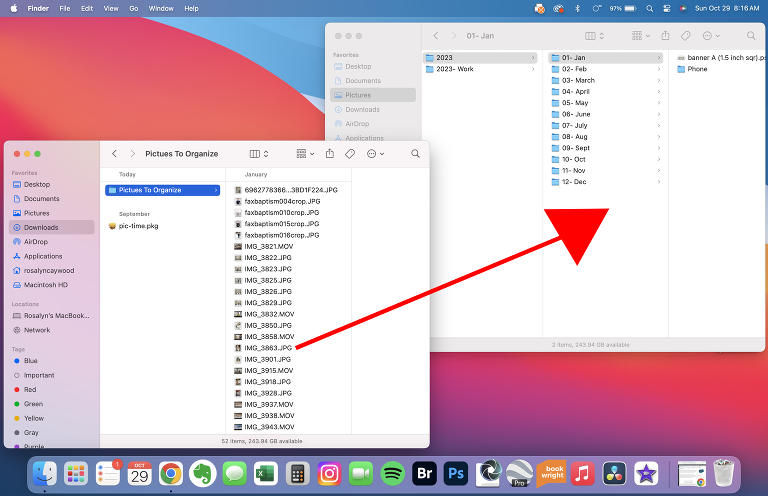Open the View menu in menu bar
The width and height of the screenshot is (768, 496).
pyautogui.click(x=110, y=8)
